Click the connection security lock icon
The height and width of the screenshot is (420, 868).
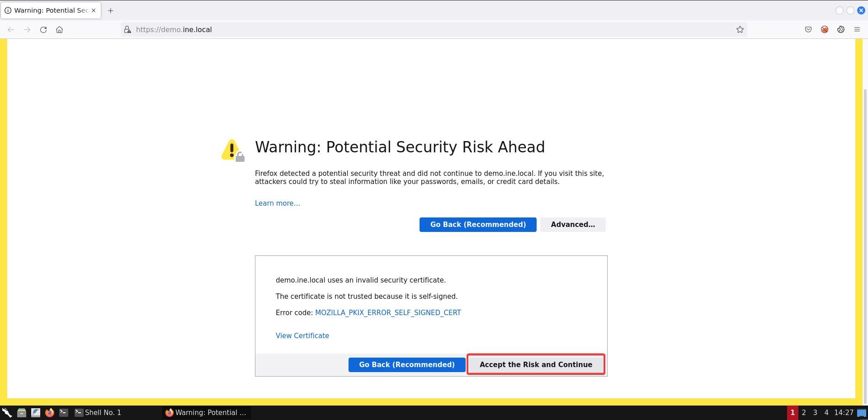(x=128, y=29)
